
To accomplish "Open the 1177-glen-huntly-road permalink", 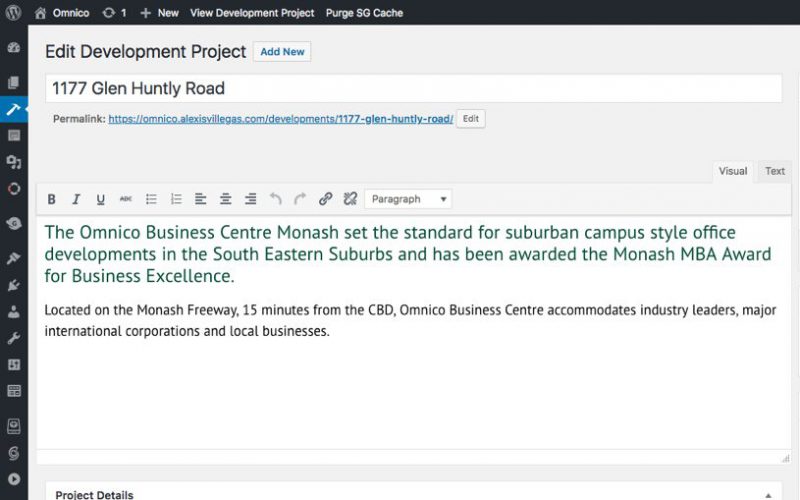I will tap(281, 119).
